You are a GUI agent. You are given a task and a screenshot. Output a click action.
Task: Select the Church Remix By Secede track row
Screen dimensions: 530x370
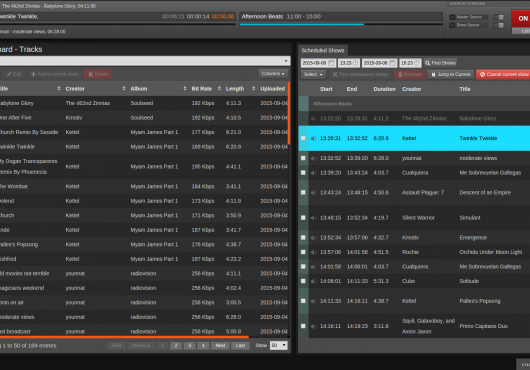pyautogui.click(x=145, y=132)
